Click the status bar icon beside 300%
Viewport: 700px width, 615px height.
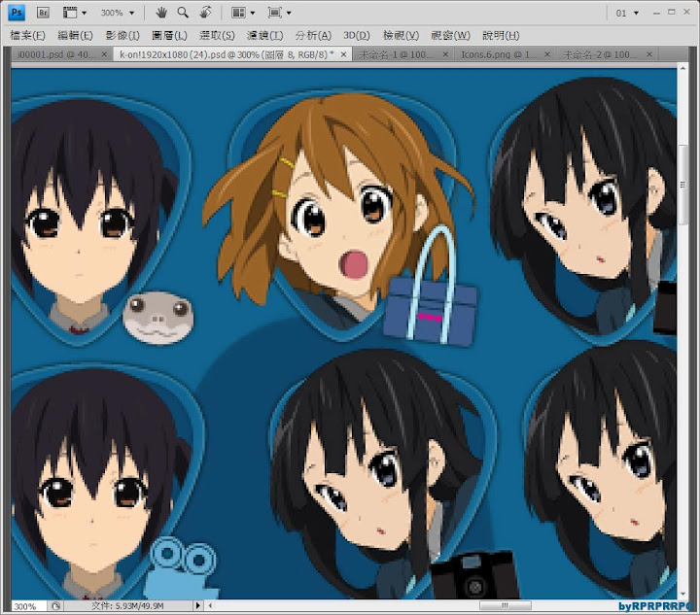click(56, 606)
